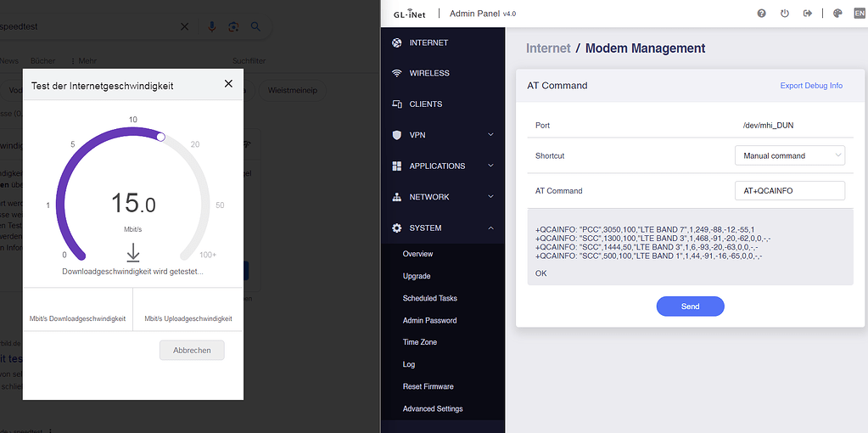Open the theme palette icon
Viewport: 868px width, 433px height.
pyautogui.click(x=837, y=14)
